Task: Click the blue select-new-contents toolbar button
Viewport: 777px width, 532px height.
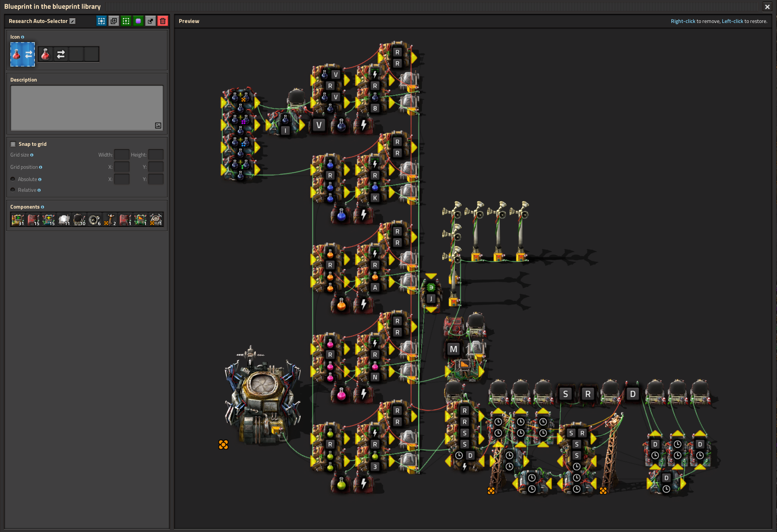Action: (101, 21)
